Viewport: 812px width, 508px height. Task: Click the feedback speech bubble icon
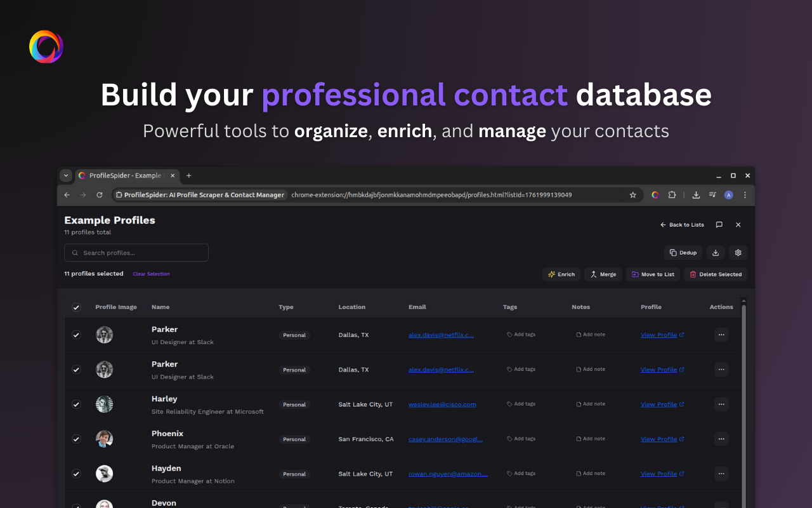(x=719, y=224)
